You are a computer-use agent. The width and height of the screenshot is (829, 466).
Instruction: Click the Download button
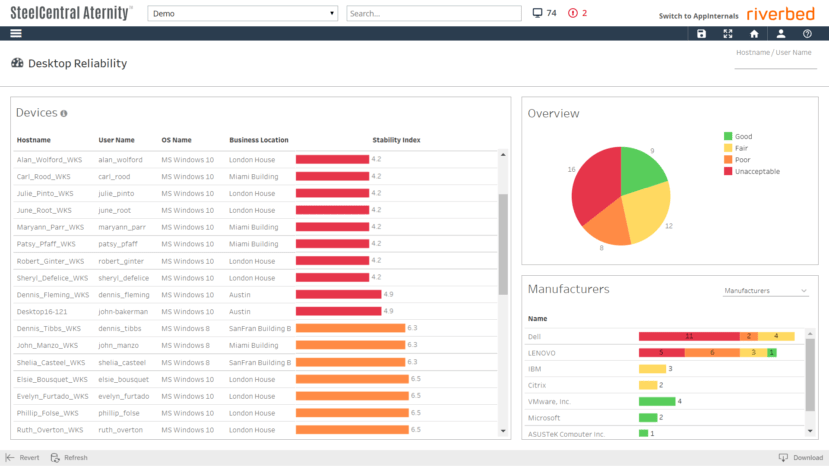[801, 458]
